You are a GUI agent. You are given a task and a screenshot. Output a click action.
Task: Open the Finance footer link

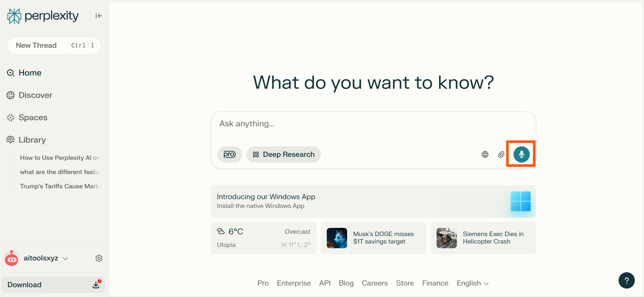point(435,283)
